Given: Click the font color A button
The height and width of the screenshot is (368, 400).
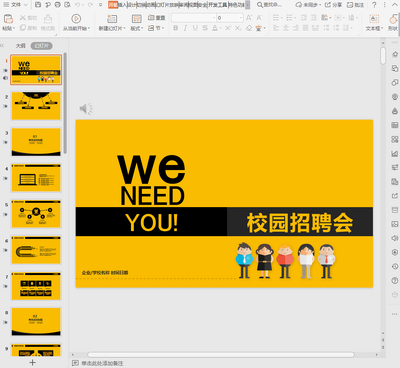Looking at the screenshot, I should 215,28.
